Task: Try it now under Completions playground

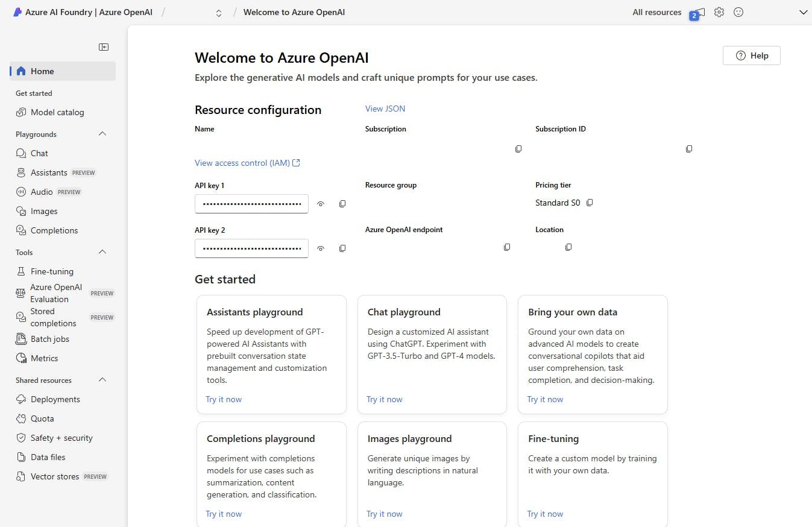Action: pyautogui.click(x=224, y=514)
